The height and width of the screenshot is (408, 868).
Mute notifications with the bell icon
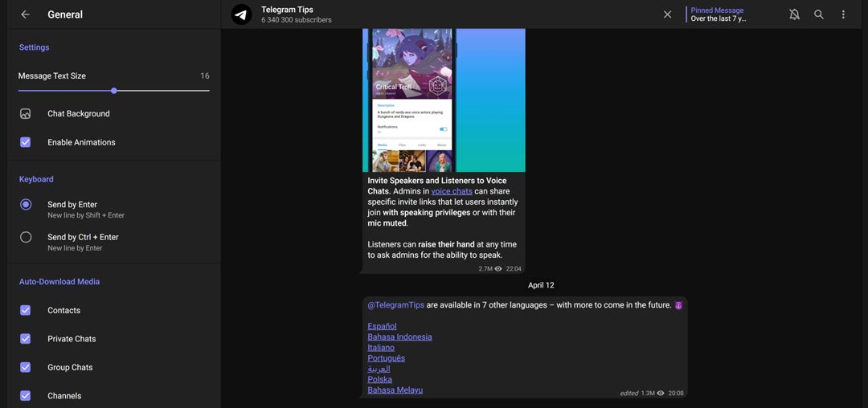pyautogui.click(x=794, y=14)
